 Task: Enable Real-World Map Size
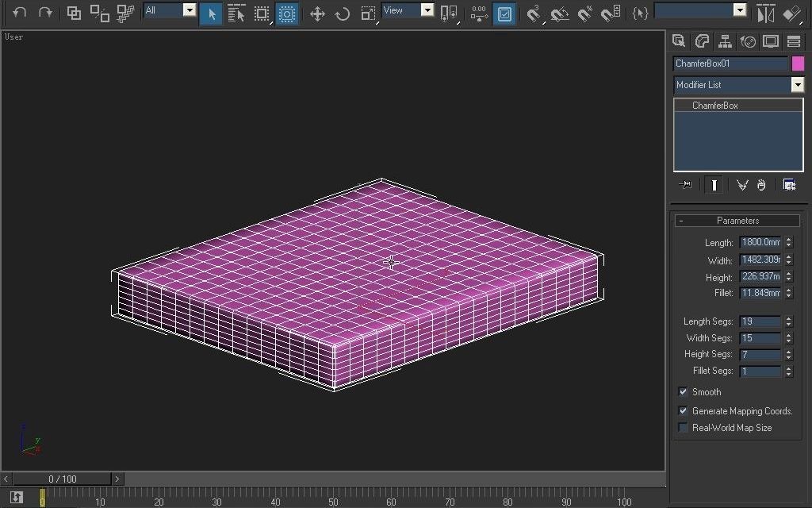(x=683, y=428)
